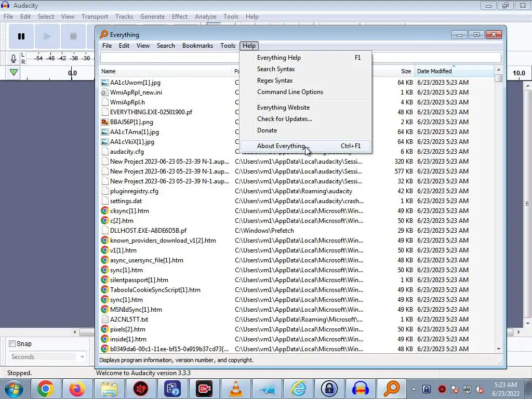This screenshot has width=532, height=399.
Task: Click the AA1cTAma[1].jpg file icon
Action: pyautogui.click(x=105, y=131)
